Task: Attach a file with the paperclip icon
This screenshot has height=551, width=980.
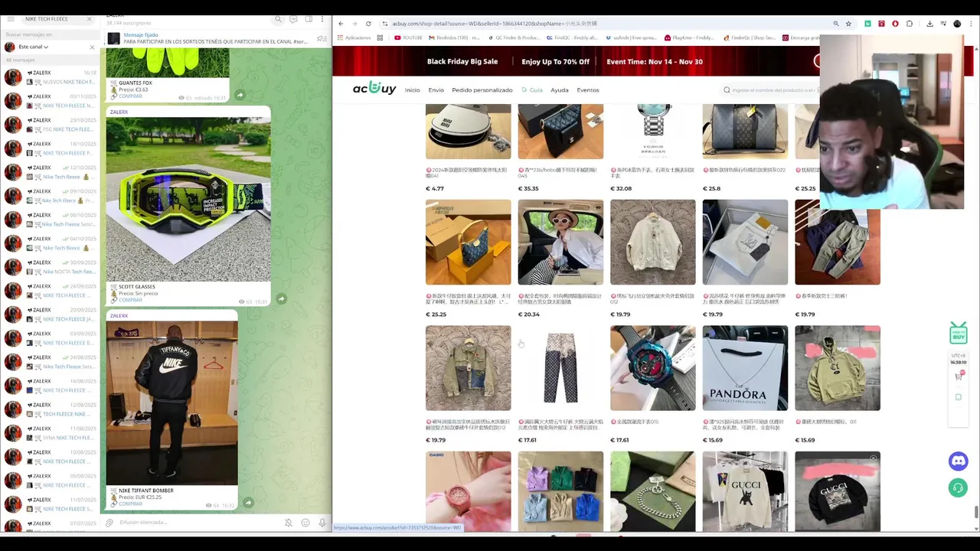Action: (x=109, y=523)
